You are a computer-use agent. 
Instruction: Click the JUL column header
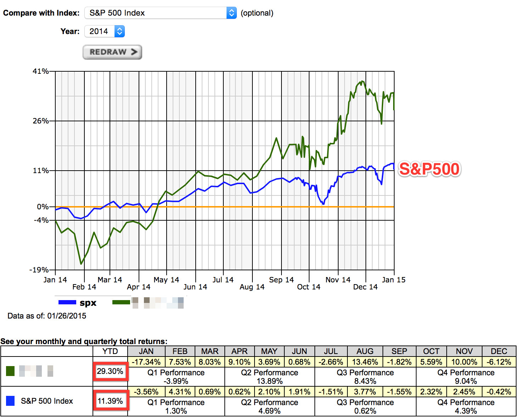pos(331,351)
